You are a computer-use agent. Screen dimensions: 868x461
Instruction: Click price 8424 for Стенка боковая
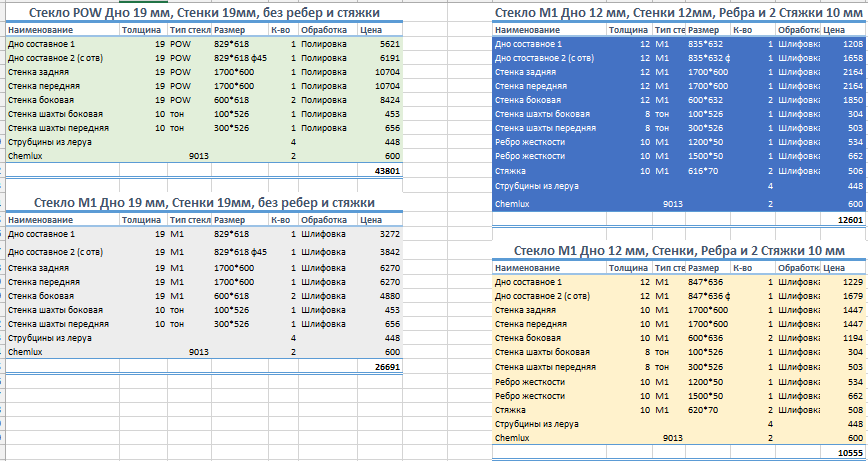(x=390, y=100)
